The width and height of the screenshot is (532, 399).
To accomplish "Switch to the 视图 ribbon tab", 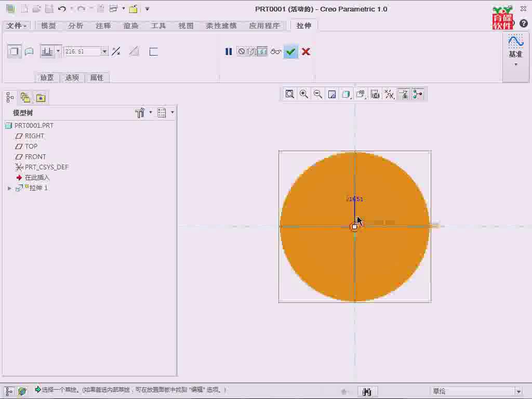I will [186, 25].
